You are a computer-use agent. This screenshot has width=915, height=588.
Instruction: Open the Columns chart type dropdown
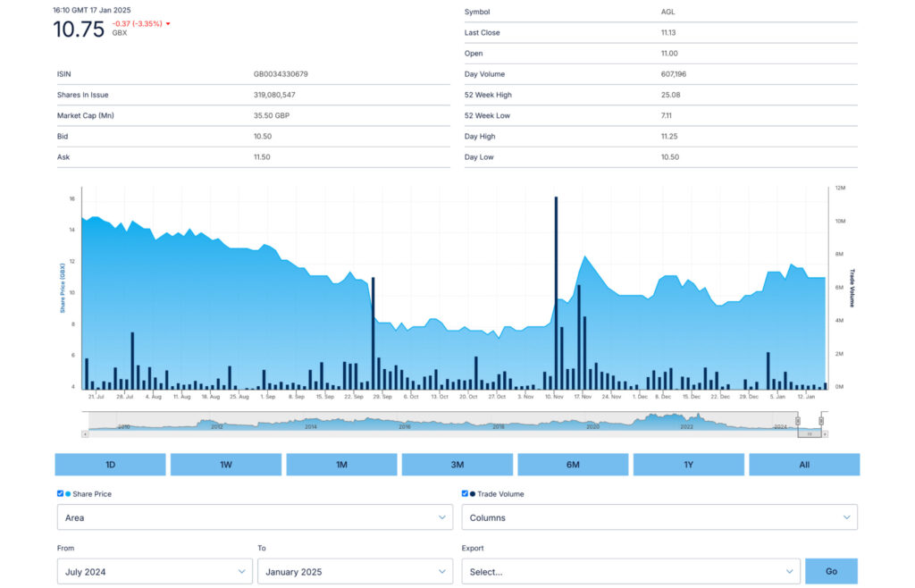(x=659, y=517)
